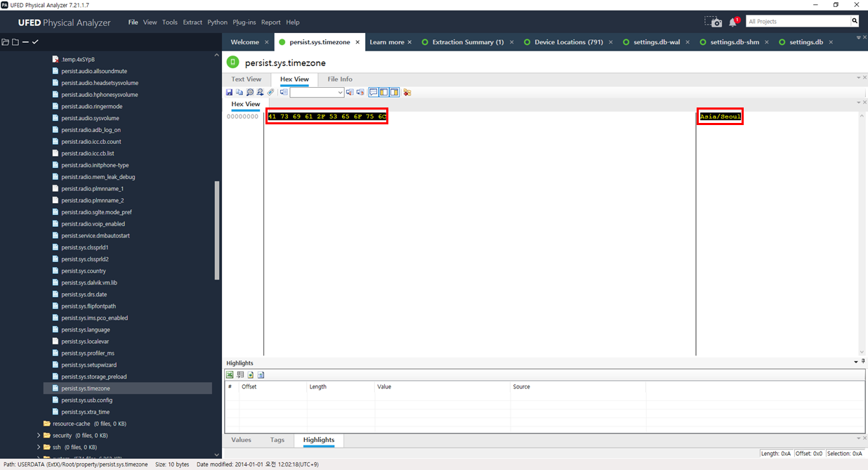The width and height of the screenshot is (868, 470).
Task: Click the tree panel vertical scrollbar thumb
Action: pos(217,230)
